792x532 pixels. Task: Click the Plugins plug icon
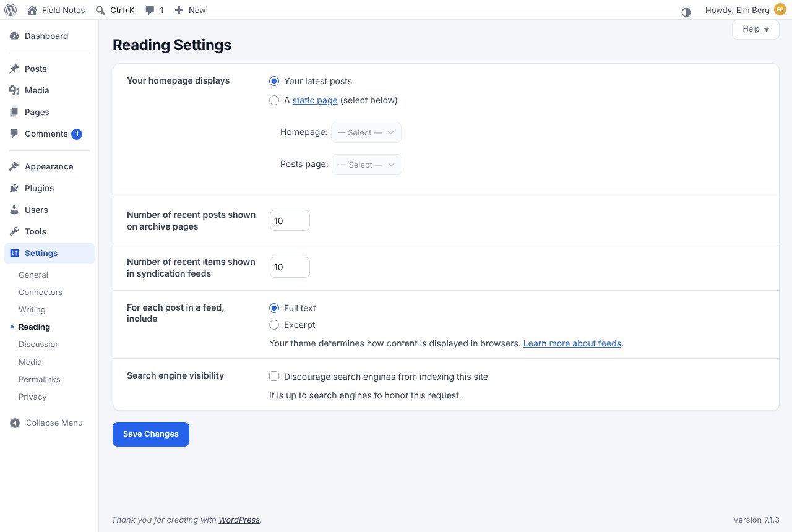click(14, 188)
